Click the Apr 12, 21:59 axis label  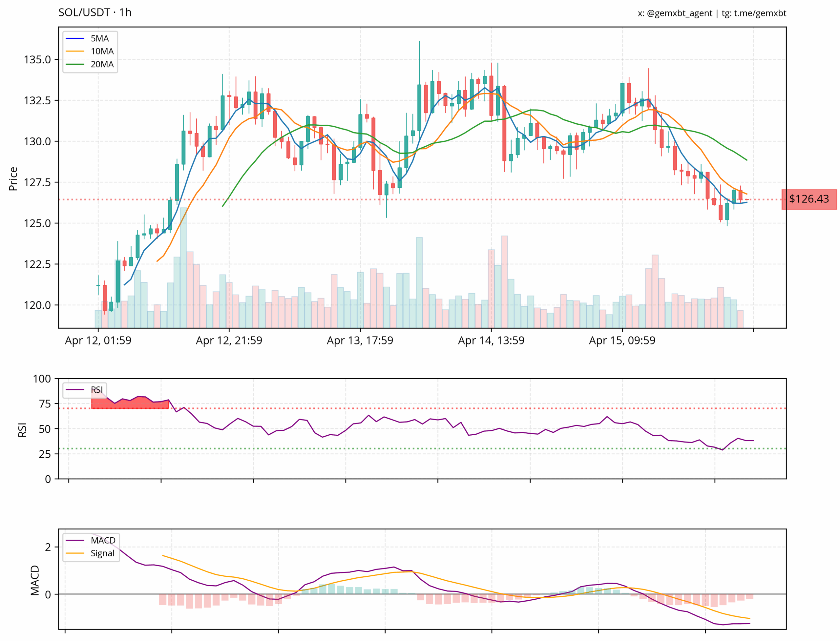pyautogui.click(x=229, y=340)
